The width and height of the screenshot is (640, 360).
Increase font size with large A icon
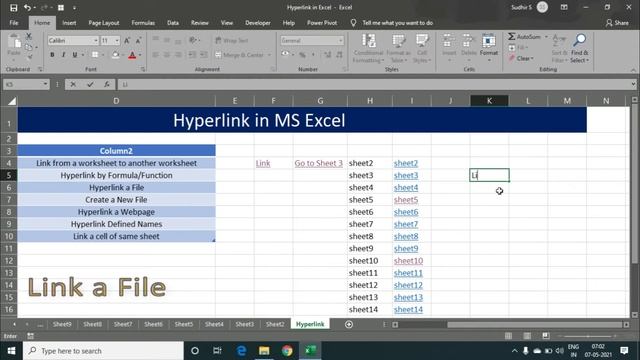click(x=127, y=40)
